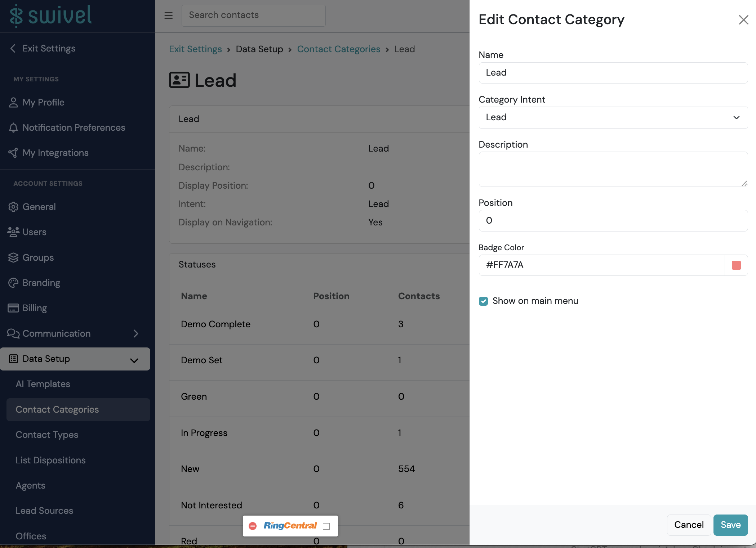The height and width of the screenshot is (548, 756).
Task: Click the General gear icon
Action: click(13, 207)
